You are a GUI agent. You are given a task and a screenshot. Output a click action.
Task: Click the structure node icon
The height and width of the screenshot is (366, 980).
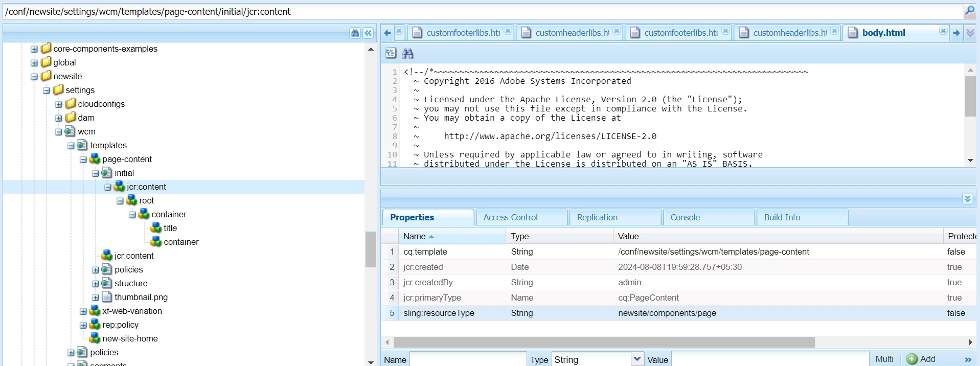pyautogui.click(x=107, y=283)
